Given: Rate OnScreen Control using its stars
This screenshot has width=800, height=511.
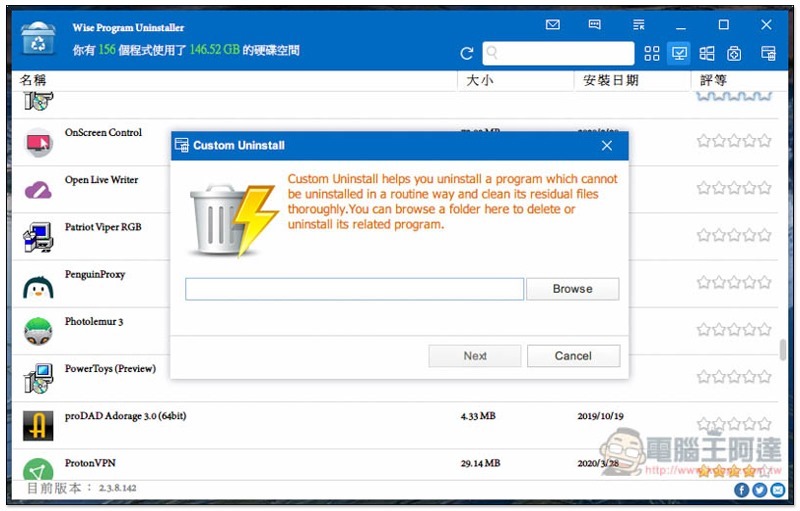Looking at the screenshot, I should coord(734,141).
